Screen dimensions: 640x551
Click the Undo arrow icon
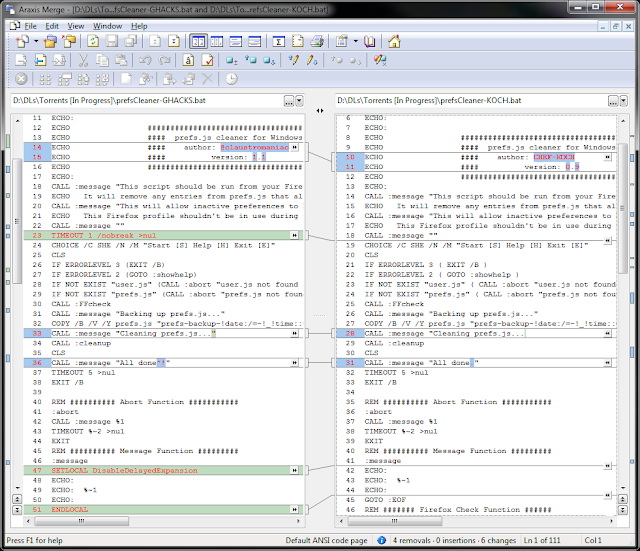click(145, 60)
